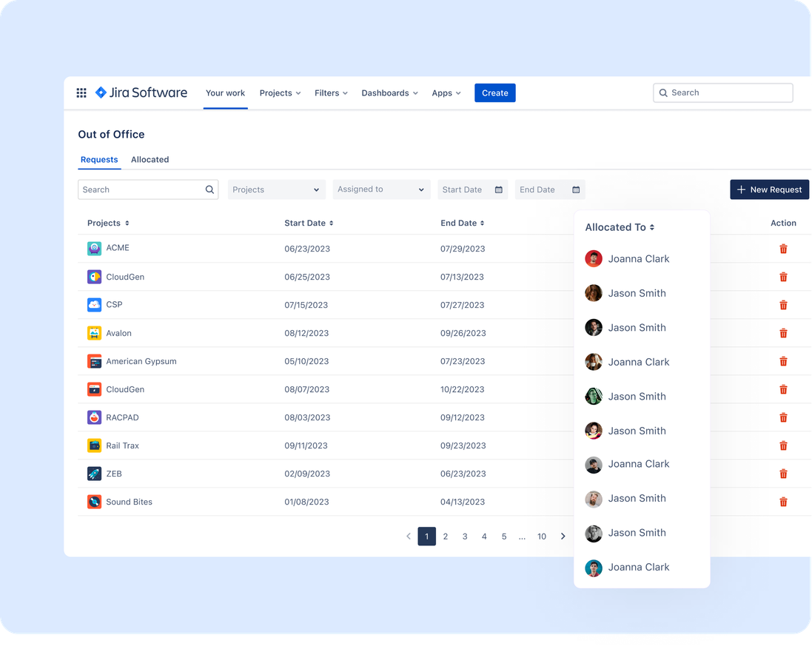Image resolution: width=812 pixels, height=666 pixels.
Task: Switch to the Allocated tab
Action: [150, 160]
